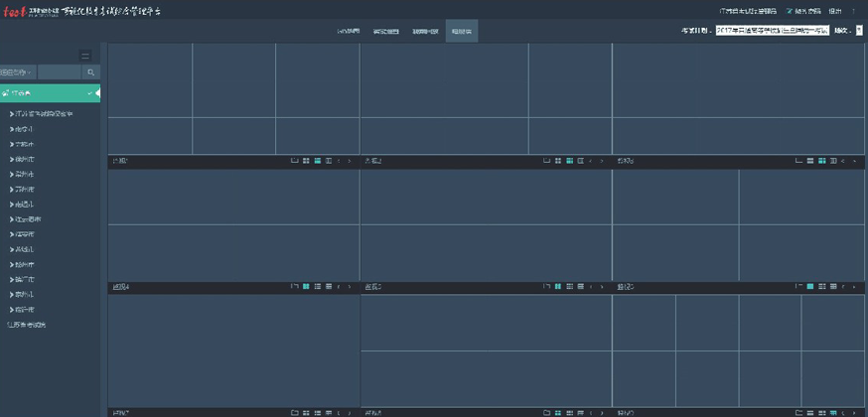
Task: Go to next page in first patrol panel
Action: (x=351, y=160)
